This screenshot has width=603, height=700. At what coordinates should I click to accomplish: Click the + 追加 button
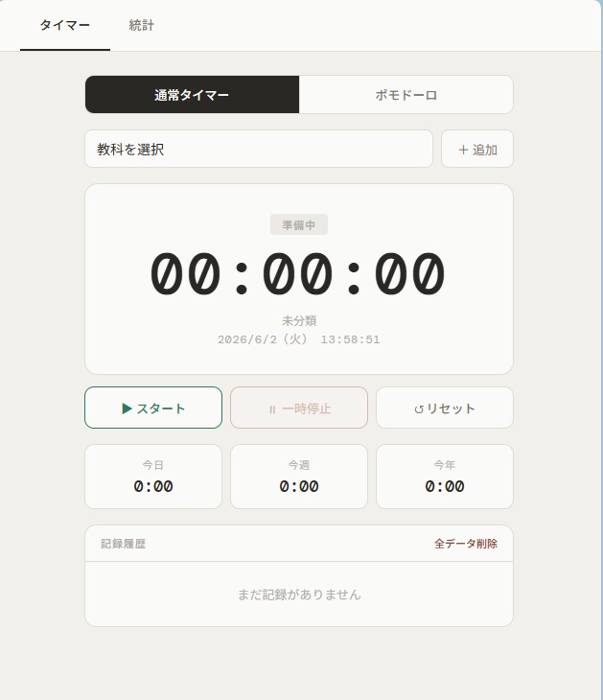click(477, 149)
